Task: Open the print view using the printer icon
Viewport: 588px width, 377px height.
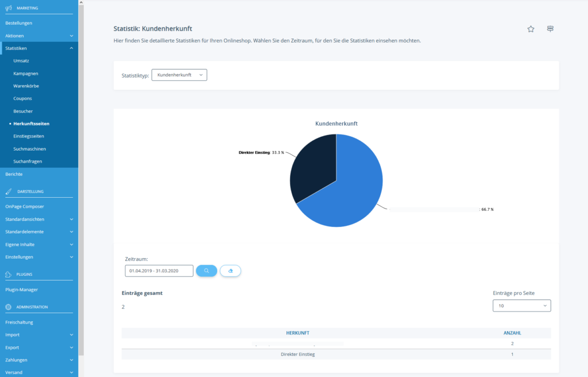Action: point(550,28)
